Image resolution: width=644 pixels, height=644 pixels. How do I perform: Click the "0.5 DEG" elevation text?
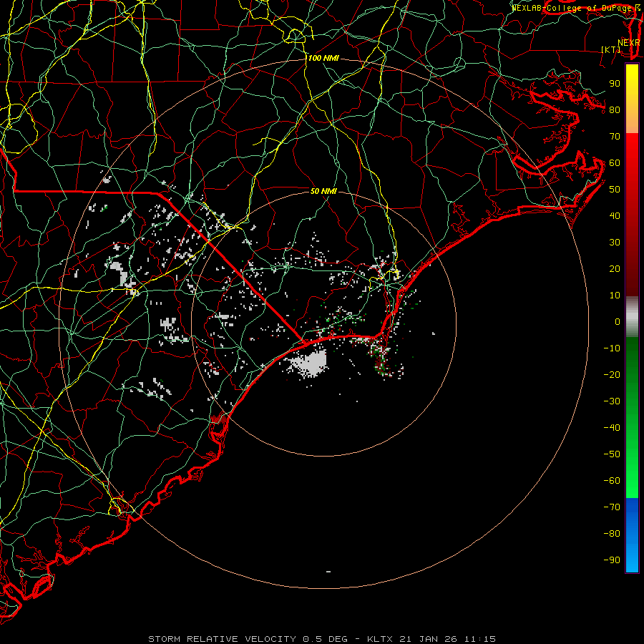(x=326, y=639)
